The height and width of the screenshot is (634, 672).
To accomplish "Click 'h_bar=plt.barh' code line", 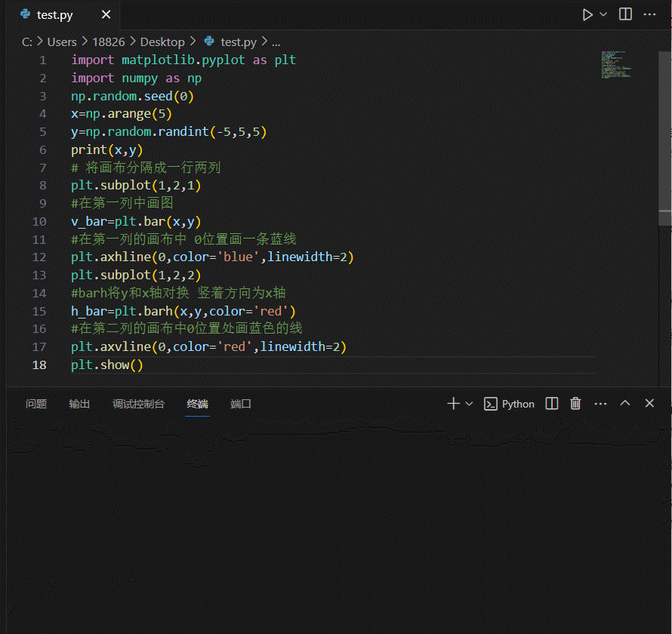I will [183, 311].
